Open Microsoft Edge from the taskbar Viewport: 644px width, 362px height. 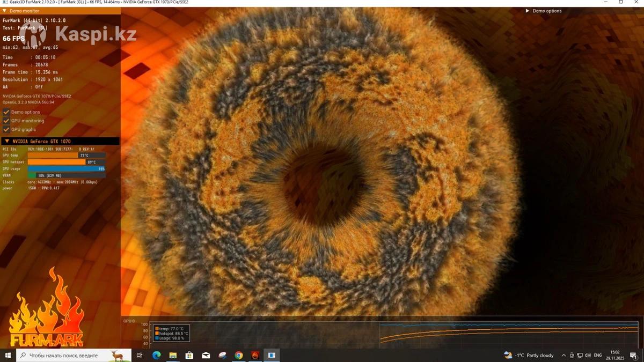(156, 355)
